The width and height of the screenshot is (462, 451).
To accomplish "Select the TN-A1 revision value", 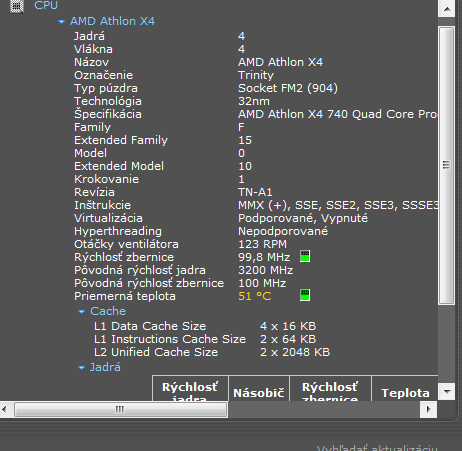I will pyautogui.click(x=255, y=192).
